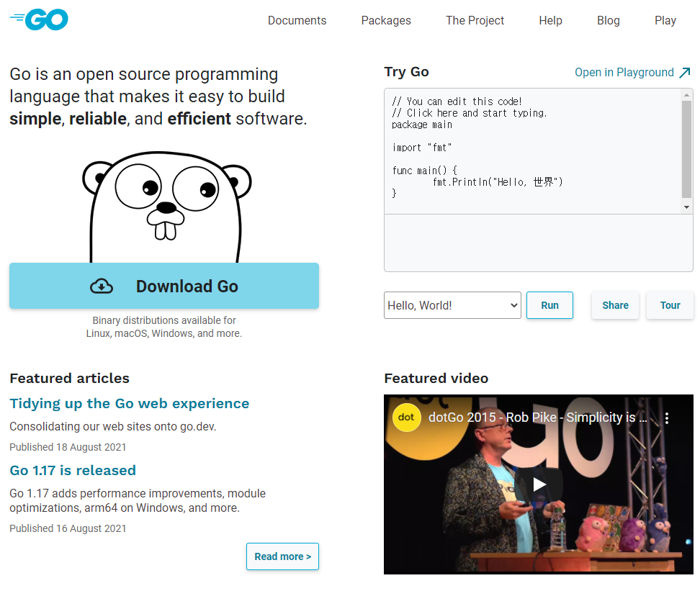Open the Play page in the header

[665, 21]
